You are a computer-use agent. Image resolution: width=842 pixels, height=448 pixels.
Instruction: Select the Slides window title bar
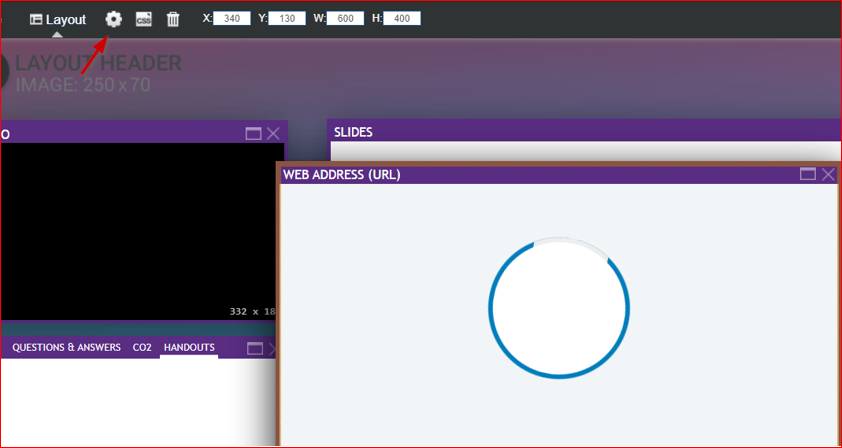pos(584,132)
